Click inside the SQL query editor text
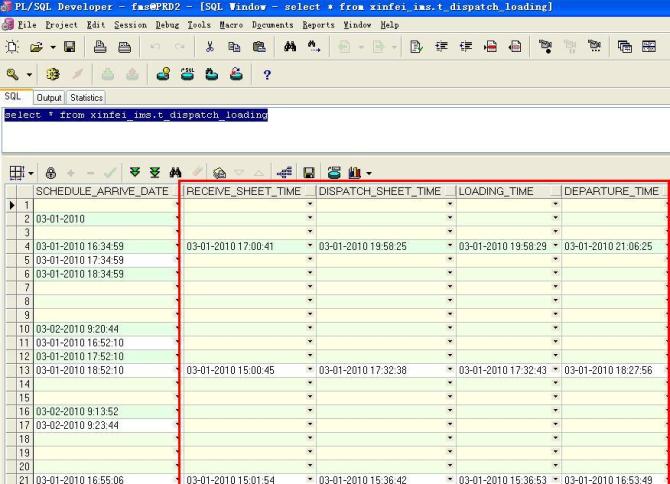The height and width of the screenshot is (484, 670). click(136, 116)
